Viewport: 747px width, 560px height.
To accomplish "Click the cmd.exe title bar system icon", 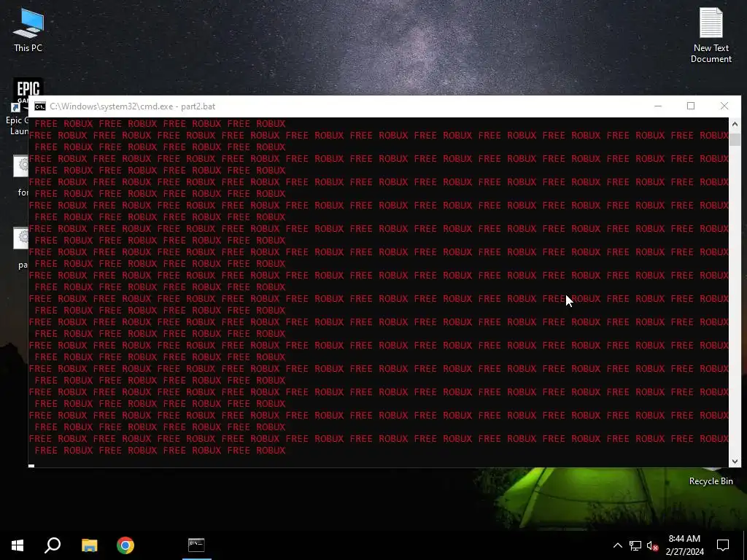I will 40,106.
